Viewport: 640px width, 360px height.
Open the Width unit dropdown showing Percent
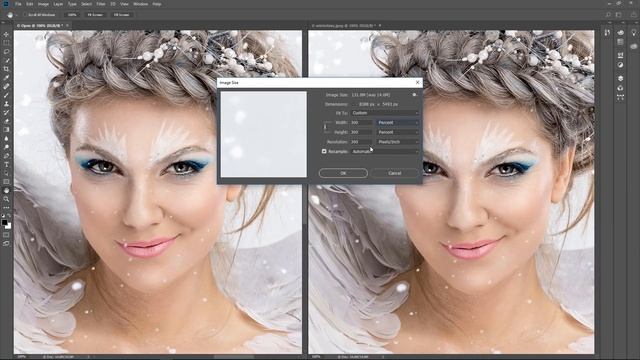397,122
